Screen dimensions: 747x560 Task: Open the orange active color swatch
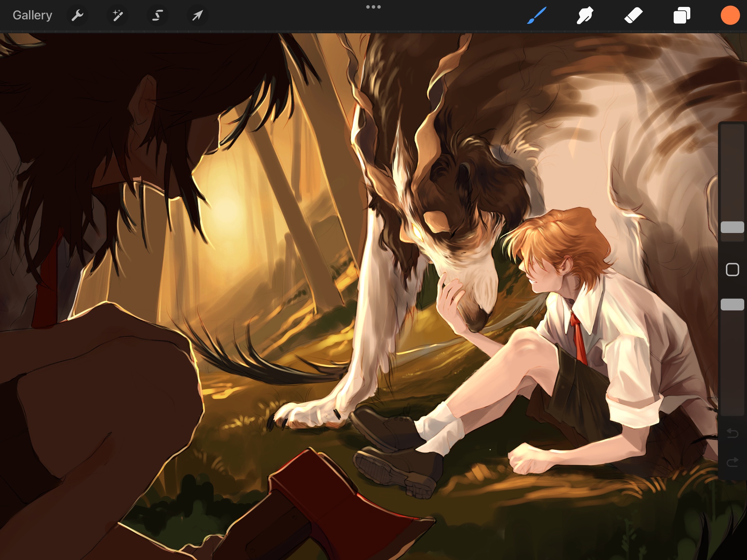point(730,15)
